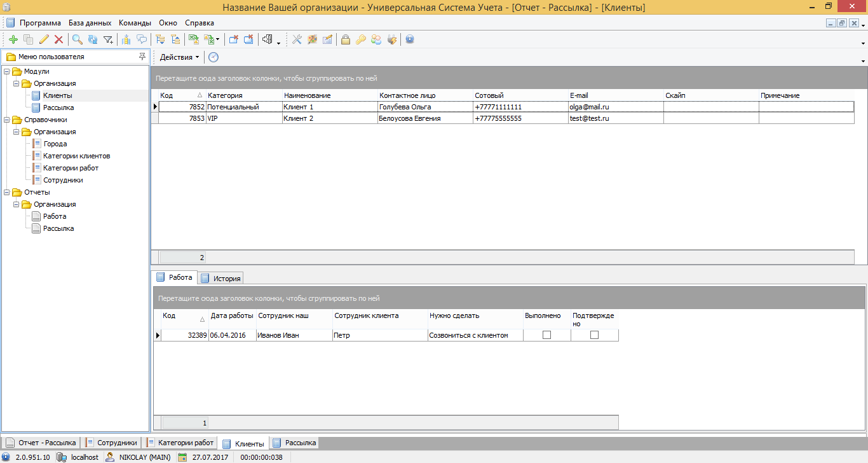Sort clients by Наименование column header
Screen dimensions: 868x463
point(330,95)
